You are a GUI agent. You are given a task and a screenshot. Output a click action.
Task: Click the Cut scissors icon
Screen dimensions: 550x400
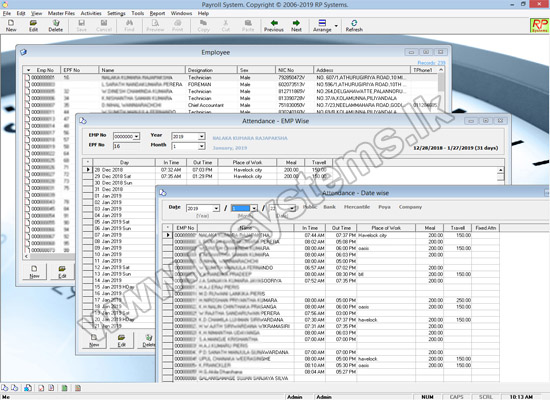pos(226,23)
